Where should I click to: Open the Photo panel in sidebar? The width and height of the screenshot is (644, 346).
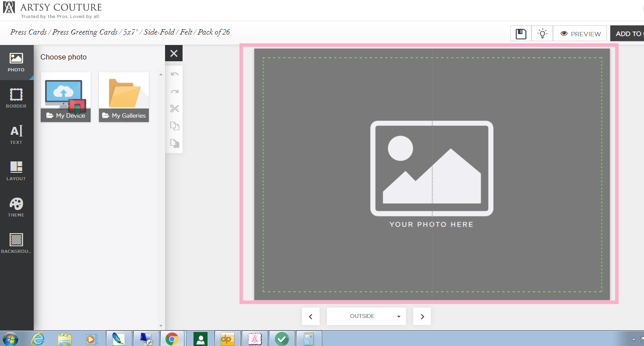(16, 63)
